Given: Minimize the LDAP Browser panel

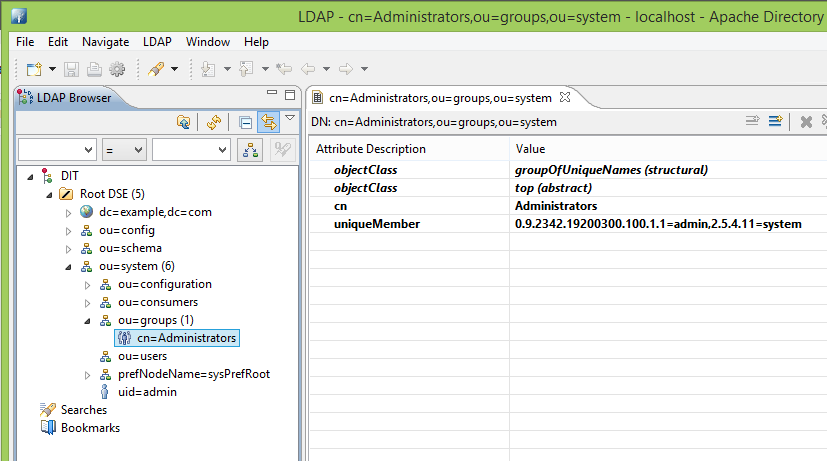Looking at the screenshot, I should point(272,92).
